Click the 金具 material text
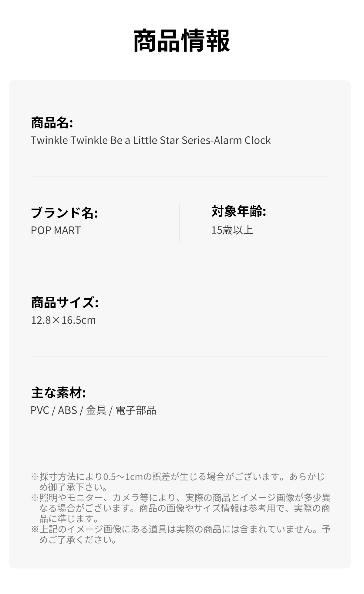Image resolution: width=364 pixels, height=594 pixels. coord(96,410)
